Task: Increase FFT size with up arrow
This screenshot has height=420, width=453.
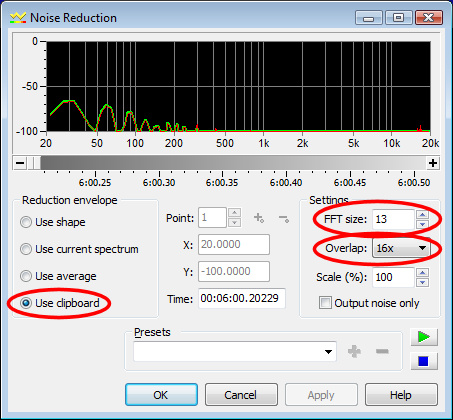Action: 423,215
